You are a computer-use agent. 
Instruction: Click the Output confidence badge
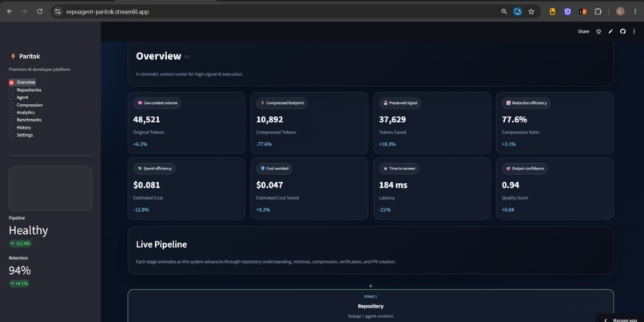click(524, 169)
